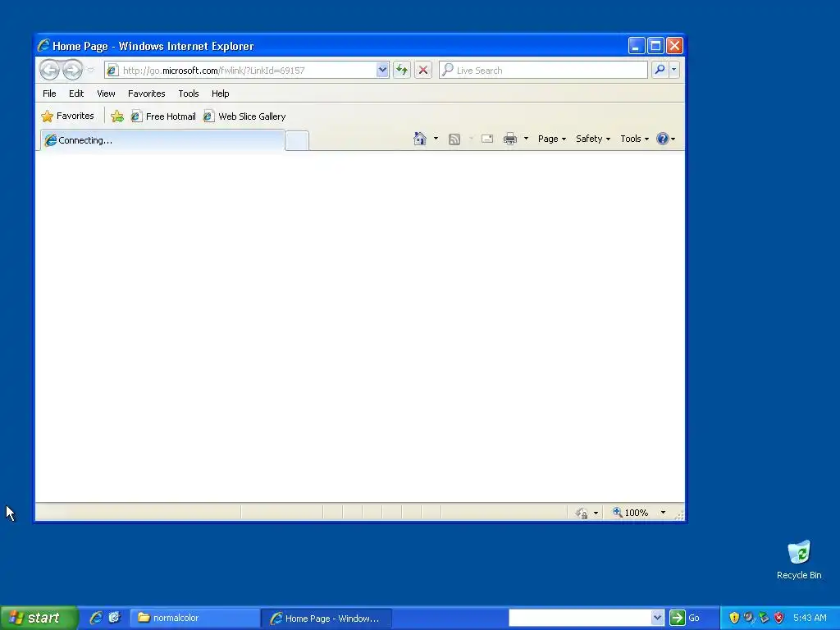Launch Internet Explorer from Quick Launch

click(96, 618)
